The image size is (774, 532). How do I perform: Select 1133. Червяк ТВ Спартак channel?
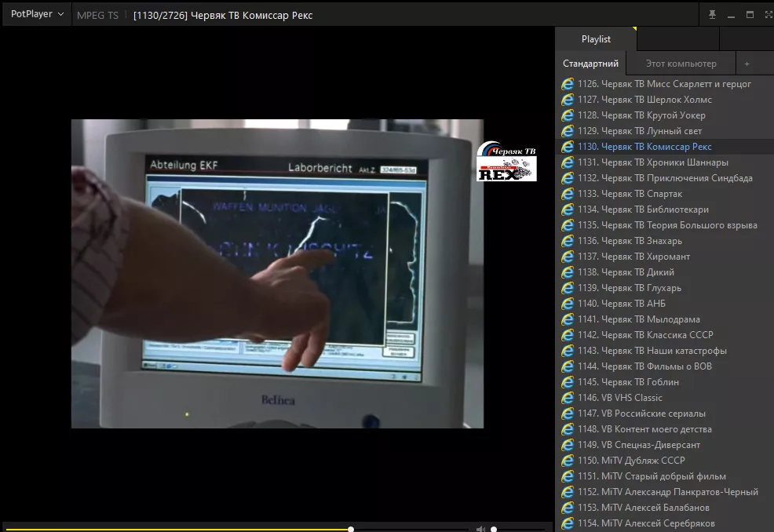coord(665,194)
